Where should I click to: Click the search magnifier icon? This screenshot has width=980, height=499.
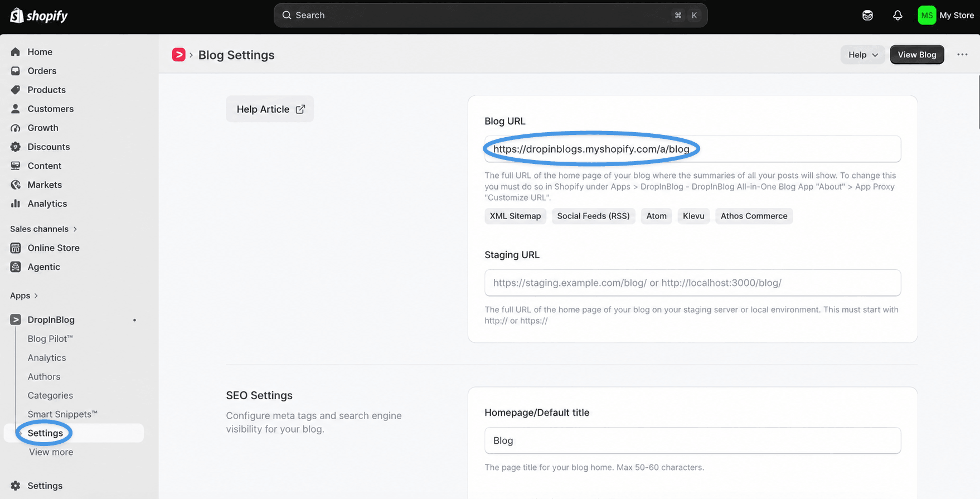point(287,15)
